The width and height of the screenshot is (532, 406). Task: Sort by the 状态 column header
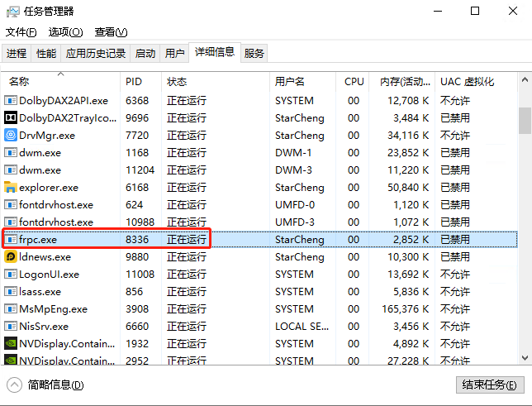click(216, 82)
